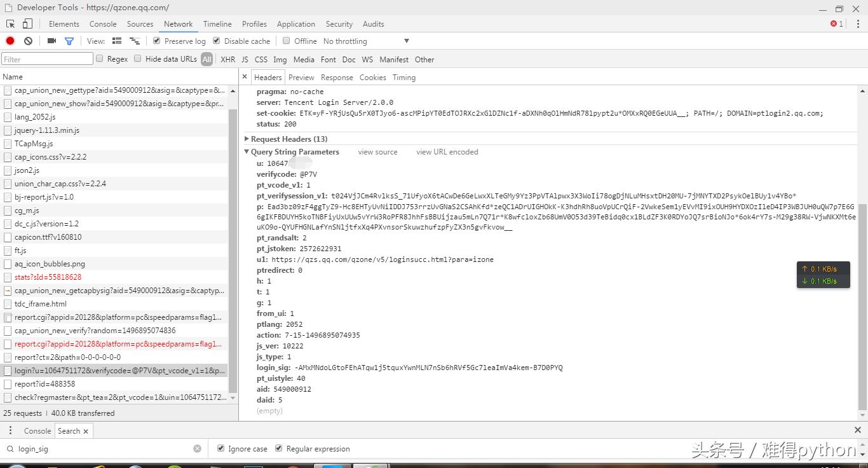Uncheck the Preserve log checkbox
Screen dimensions: 868x468
(x=156, y=41)
